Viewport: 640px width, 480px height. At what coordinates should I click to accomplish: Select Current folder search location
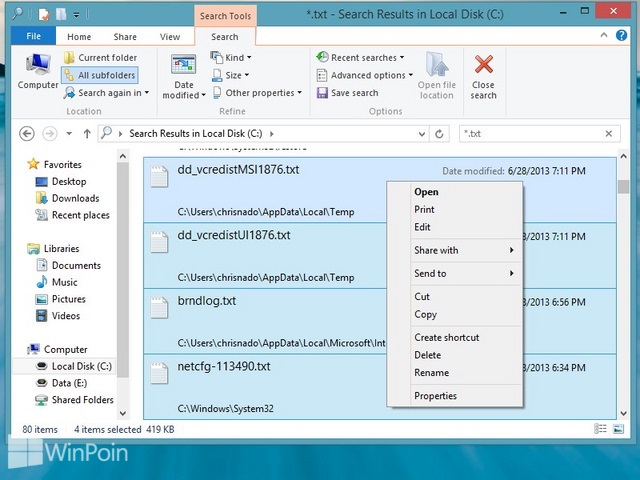click(x=100, y=58)
